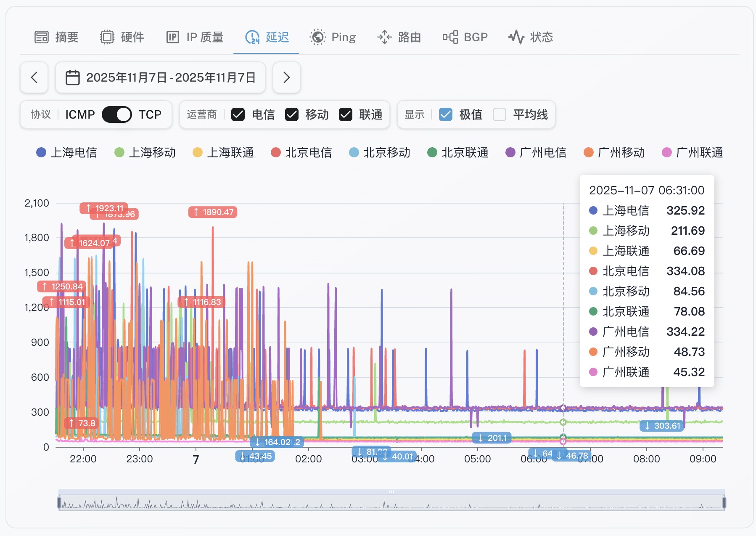This screenshot has width=756, height=536.
Task: Click the left handle of the zoom slider
Action: pos(59,502)
